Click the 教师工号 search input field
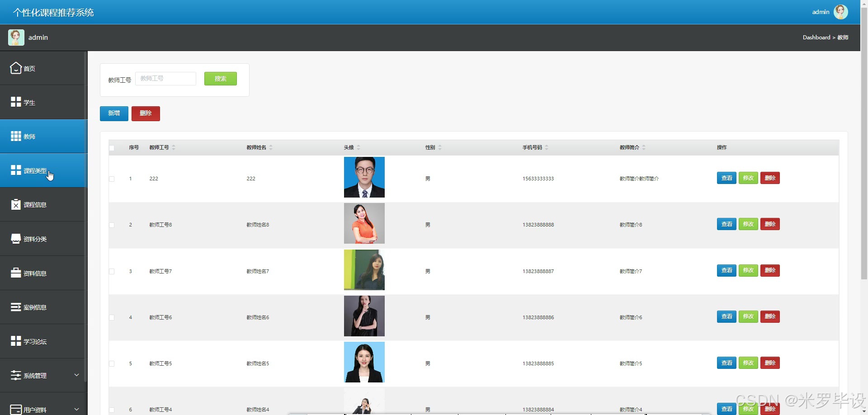868x415 pixels. [165, 79]
